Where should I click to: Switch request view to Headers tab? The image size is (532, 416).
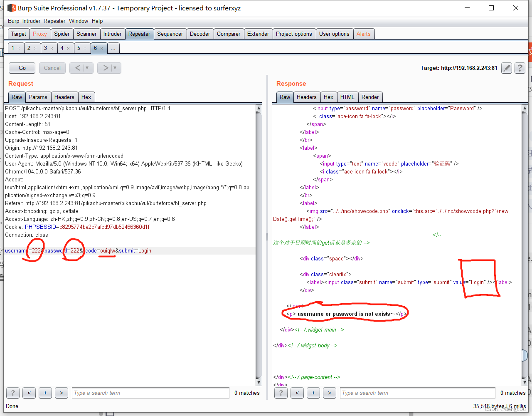pyautogui.click(x=64, y=97)
